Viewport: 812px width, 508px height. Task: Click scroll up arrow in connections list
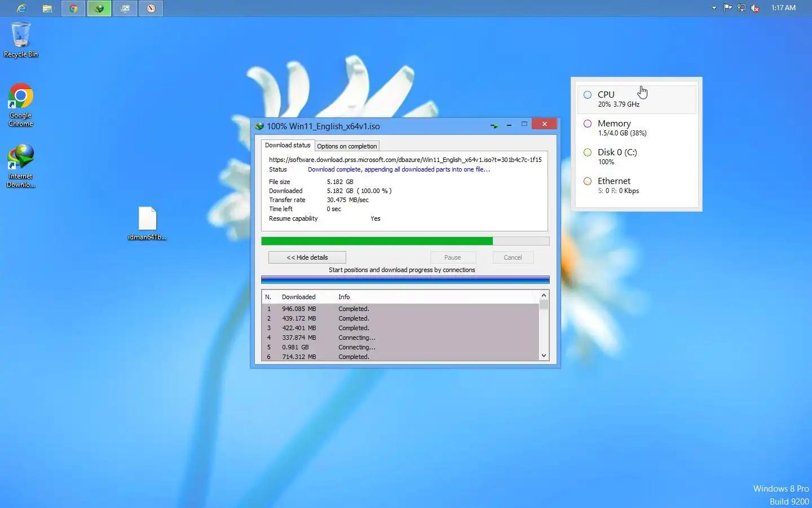[544, 296]
